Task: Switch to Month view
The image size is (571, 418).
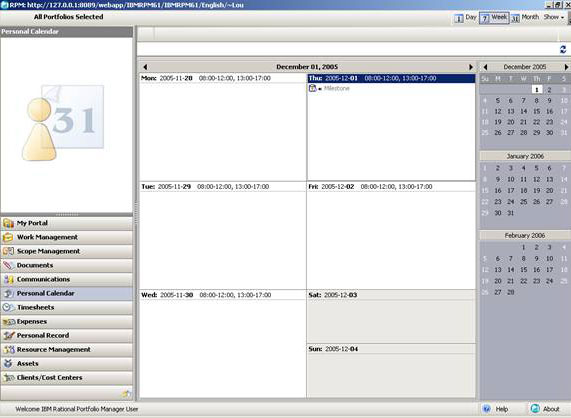Action: coord(525,17)
